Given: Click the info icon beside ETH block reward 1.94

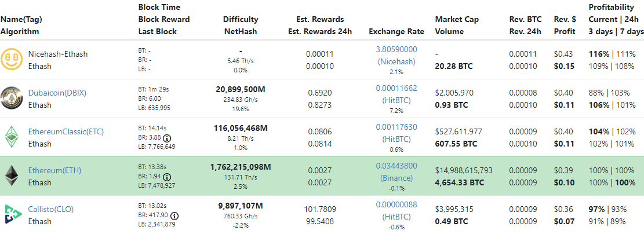Looking at the screenshot, I should pyautogui.click(x=167, y=177).
